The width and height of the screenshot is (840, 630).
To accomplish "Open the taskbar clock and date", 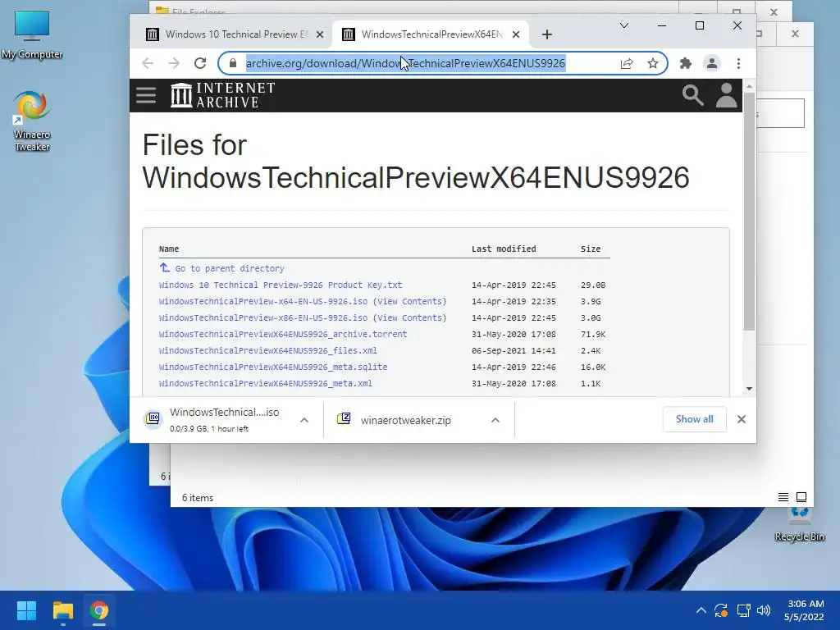I will (x=805, y=610).
